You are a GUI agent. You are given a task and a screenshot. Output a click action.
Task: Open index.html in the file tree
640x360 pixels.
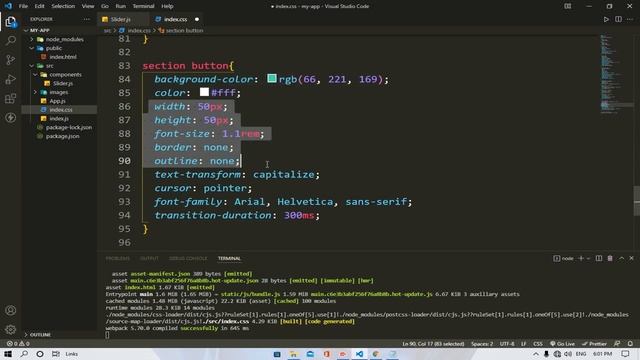(63, 57)
